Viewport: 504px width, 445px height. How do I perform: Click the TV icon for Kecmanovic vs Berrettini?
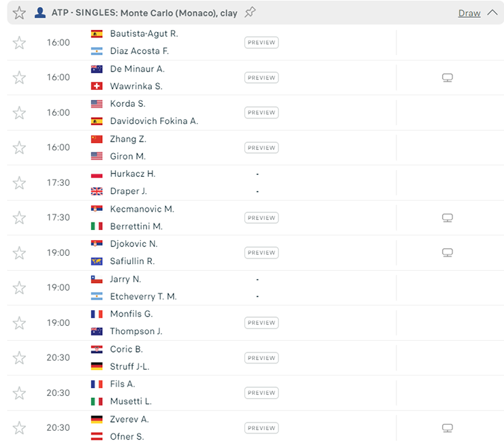447,218
